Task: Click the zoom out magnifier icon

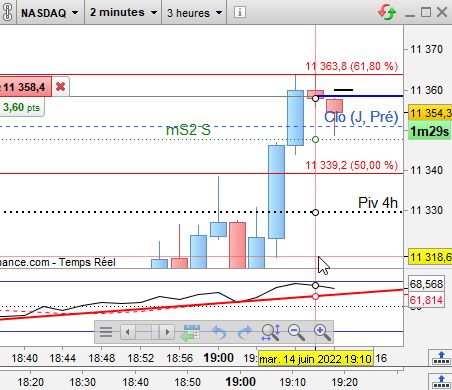Action: point(296,332)
